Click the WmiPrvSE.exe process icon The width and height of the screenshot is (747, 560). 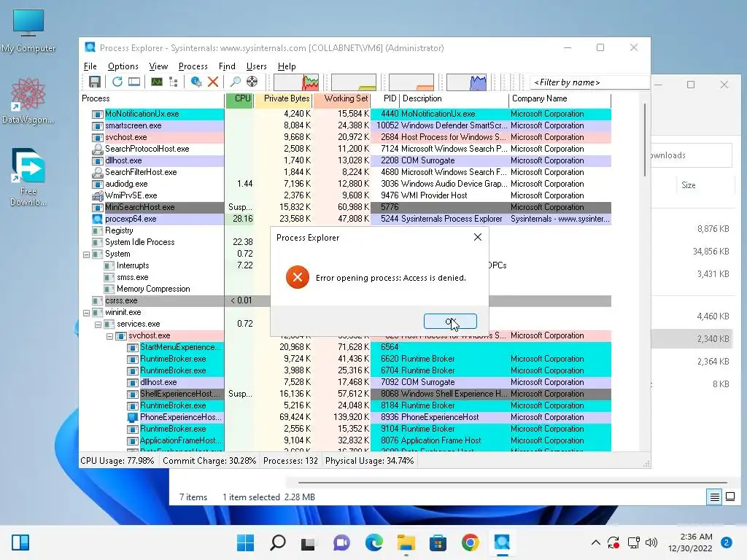click(97, 195)
